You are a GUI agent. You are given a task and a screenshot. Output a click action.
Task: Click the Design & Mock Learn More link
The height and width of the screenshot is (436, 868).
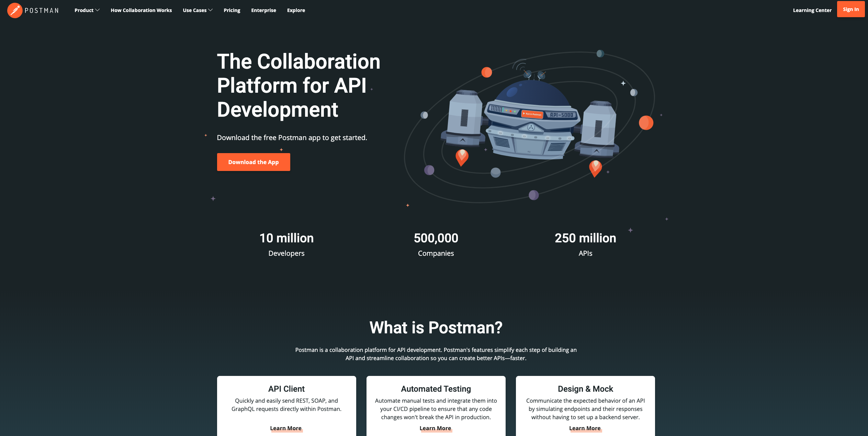point(585,428)
